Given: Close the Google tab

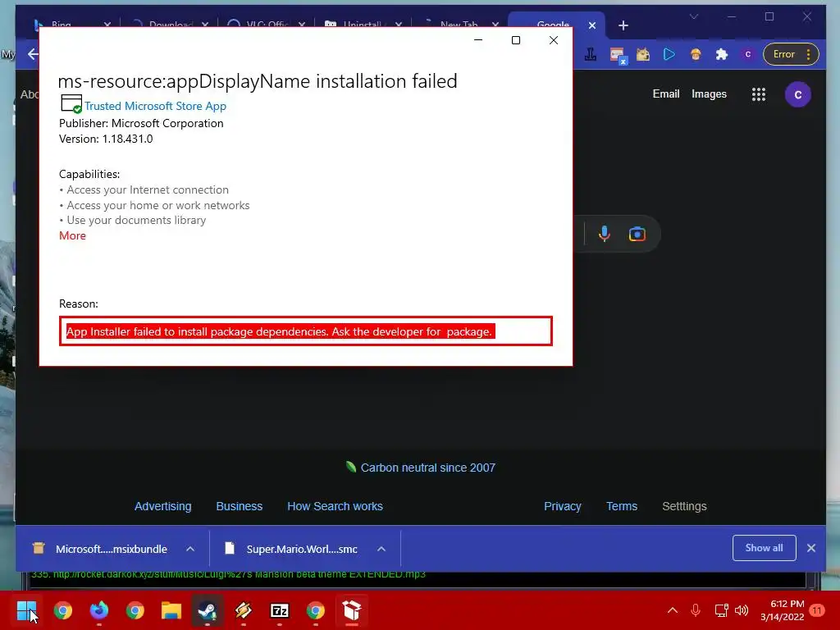Looking at the screenshot, I should (592, 25).
